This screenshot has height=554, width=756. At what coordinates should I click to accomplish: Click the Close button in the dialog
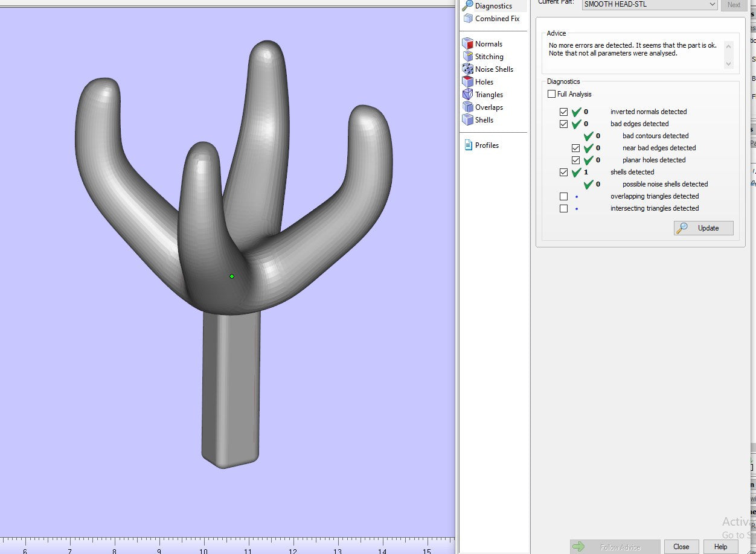pyautogui.click(x=681, y=547)
